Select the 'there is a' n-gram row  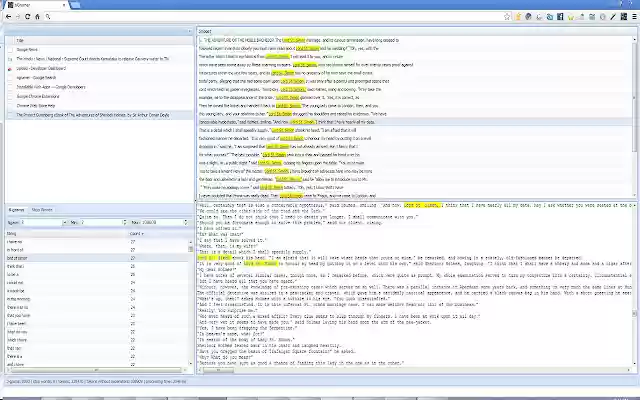97,356
